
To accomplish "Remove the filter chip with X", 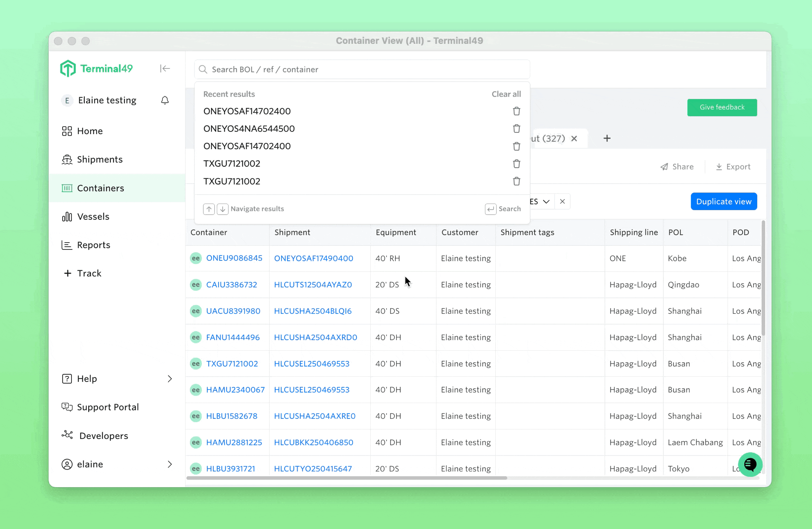I will coord(562,202).
